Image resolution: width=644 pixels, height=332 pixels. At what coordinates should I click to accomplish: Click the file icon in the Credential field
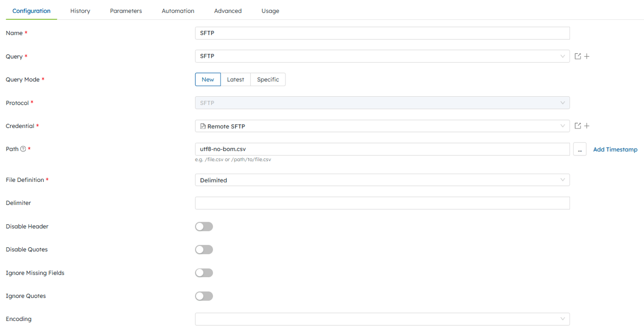click(x=203, y=126)
